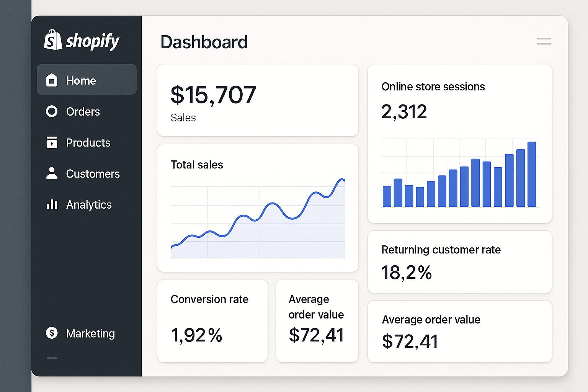The width and height of the screenshot is (588, 392).
Task: Select the Total sales line chart
Action: [x=258, y=218]
